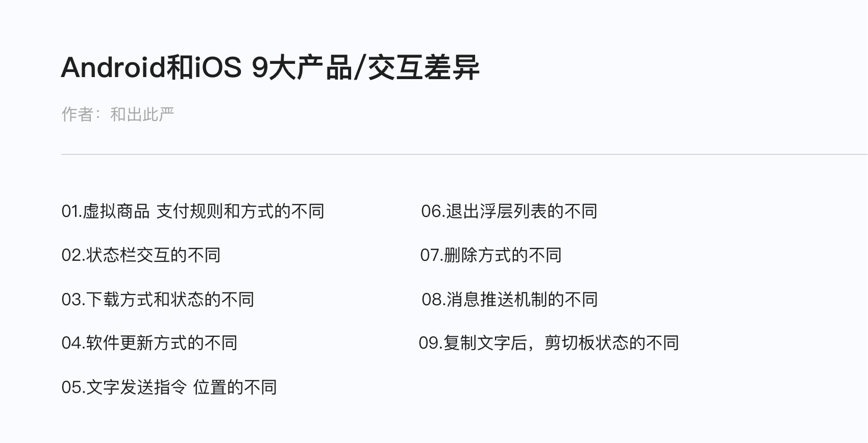
Task: Click 交互差异 at the end of title
Action: pos(424,67)
